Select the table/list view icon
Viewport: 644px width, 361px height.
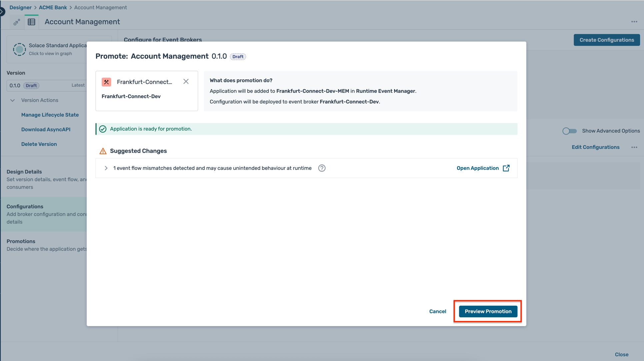coord(32,22)
